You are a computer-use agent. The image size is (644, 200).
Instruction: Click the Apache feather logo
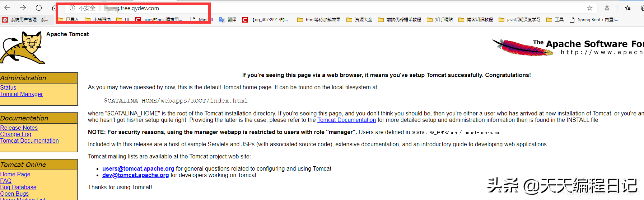[x=522, y=48]
